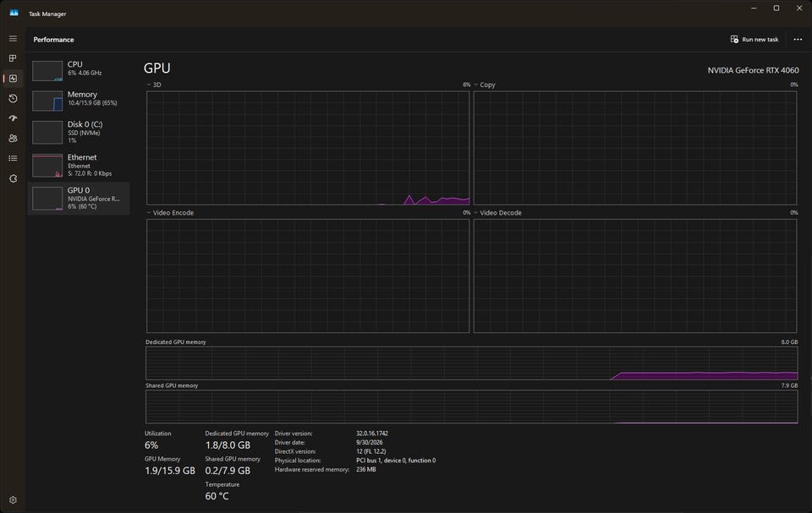812x513 pixels.
Task: Click the 6% Utilization value
Action: [151, 445]
